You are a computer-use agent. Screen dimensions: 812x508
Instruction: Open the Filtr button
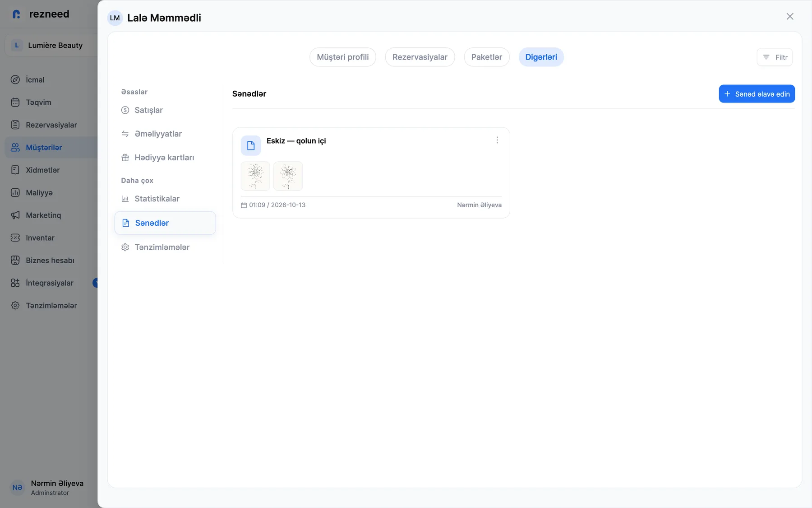pos(775,57)
